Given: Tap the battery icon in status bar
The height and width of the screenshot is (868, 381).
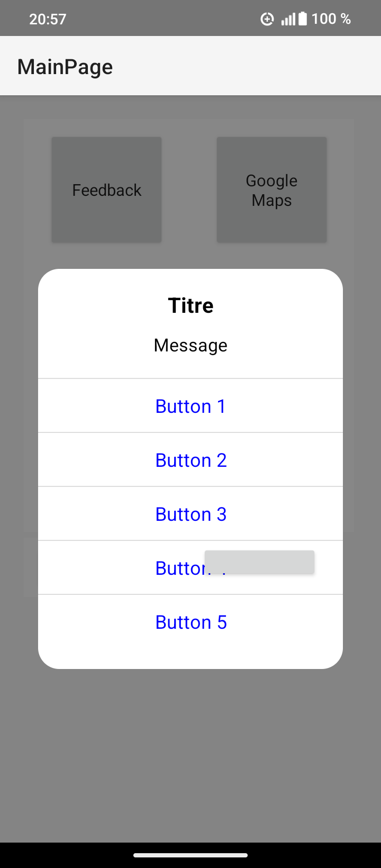Looking at the screenshot, I should pos(303,19).
